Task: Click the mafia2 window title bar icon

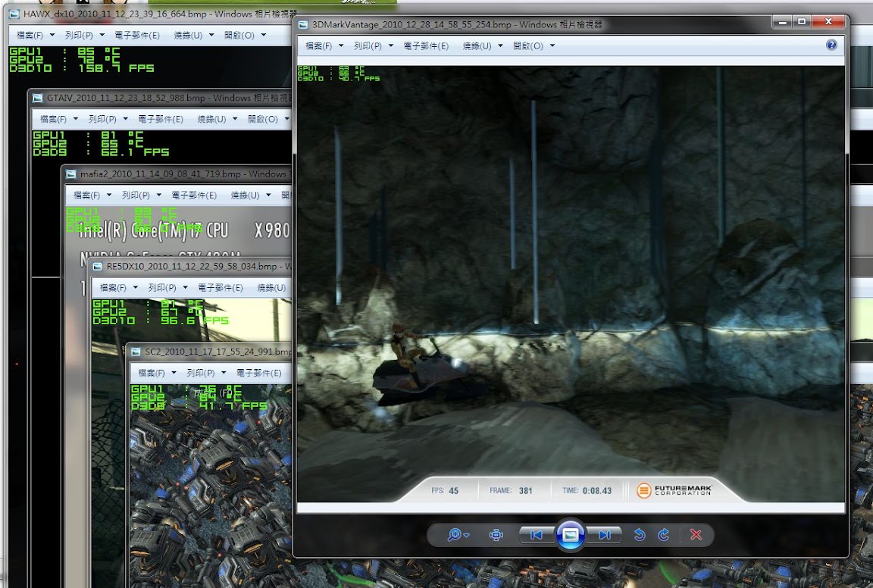Action: click(x=71, y=174)
